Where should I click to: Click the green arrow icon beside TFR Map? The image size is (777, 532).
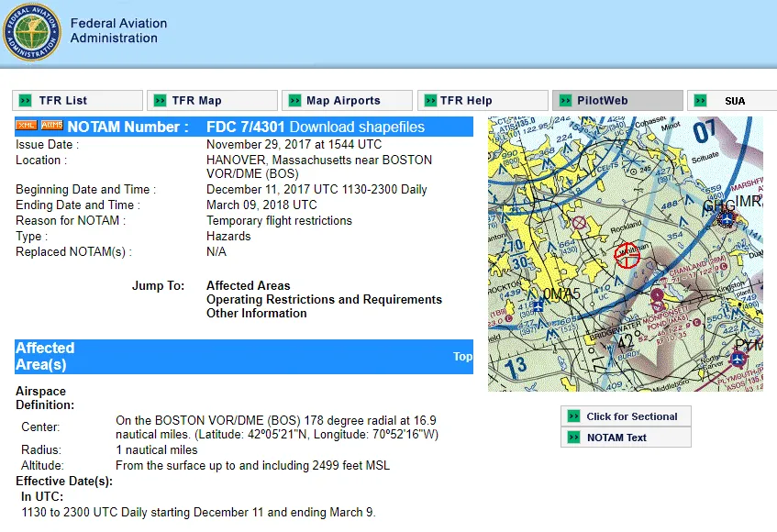point(160,101)
